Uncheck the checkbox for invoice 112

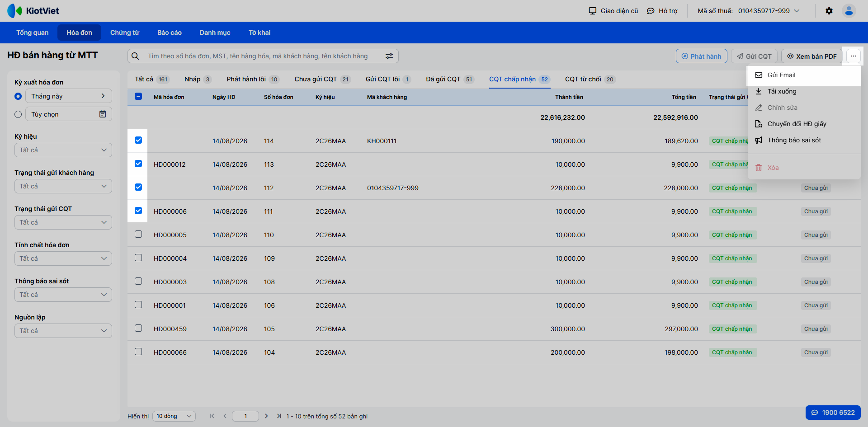138,187
